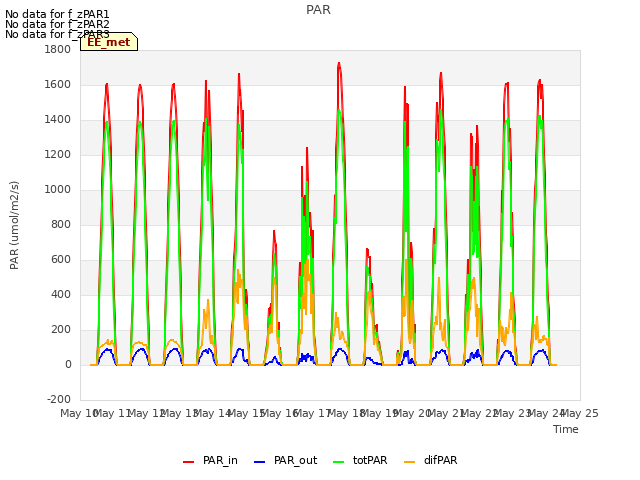Click the 1600 y-axis tick label

(58, 84)
